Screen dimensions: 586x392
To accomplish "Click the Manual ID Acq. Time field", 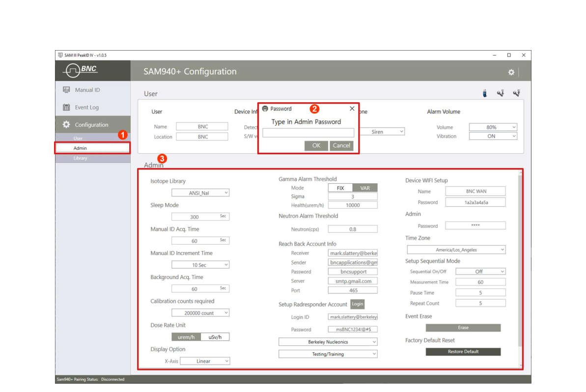I will pyautogui.click(x=200, y=240).
